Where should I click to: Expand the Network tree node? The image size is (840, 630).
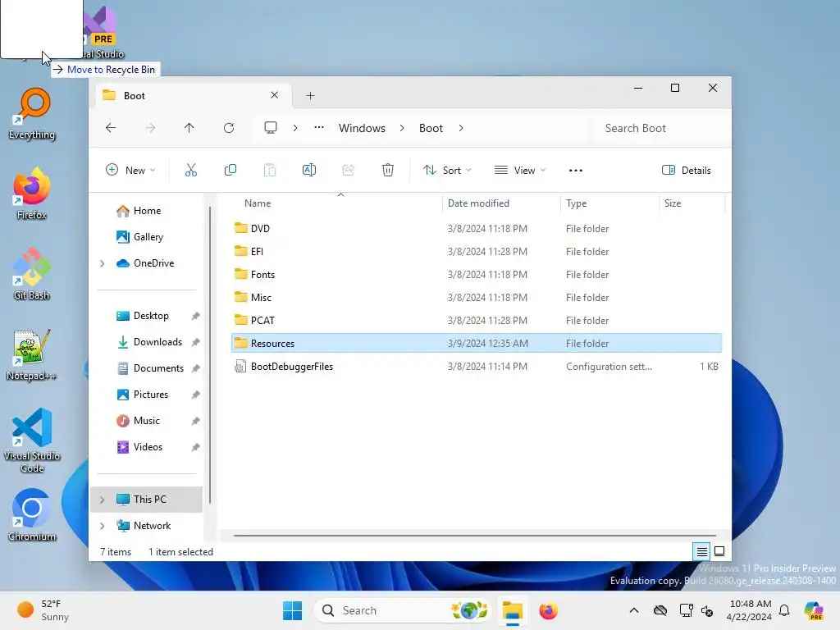click(102, 526)
